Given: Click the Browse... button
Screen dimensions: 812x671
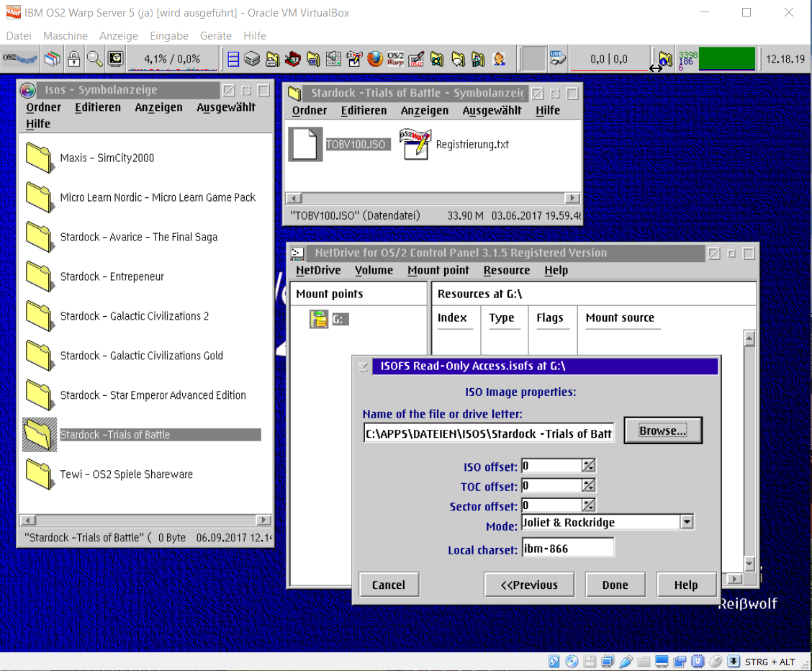Looking at the screenshot, I should coord(663,431).
